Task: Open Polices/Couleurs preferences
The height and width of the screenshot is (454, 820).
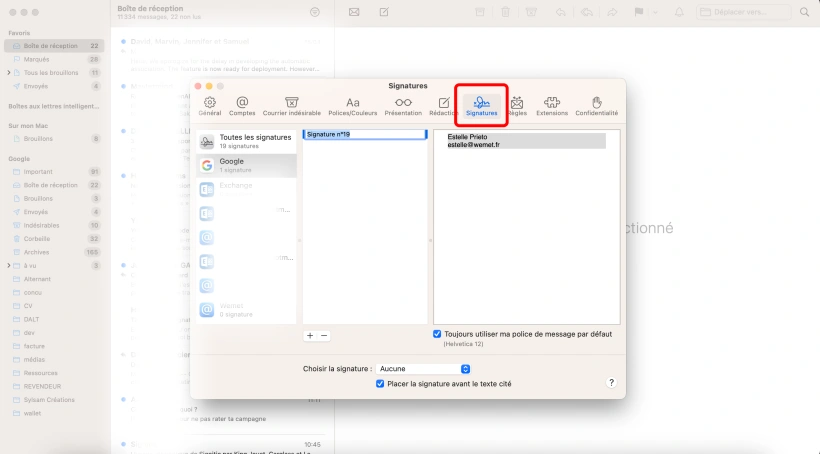Action: (x=353, y=106)
